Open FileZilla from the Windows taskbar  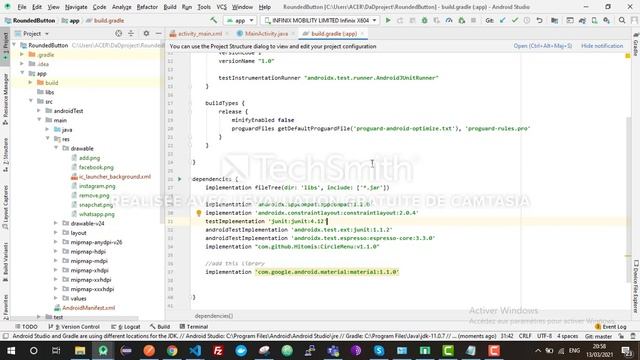(218, 351)
